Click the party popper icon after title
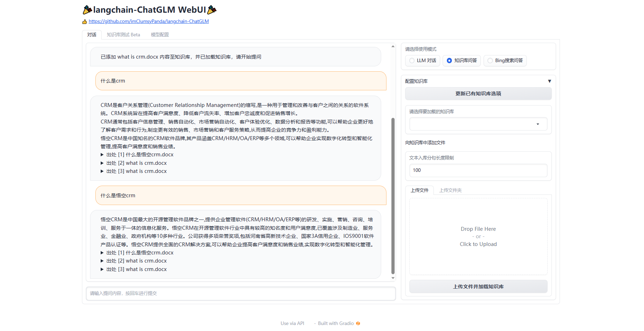 click(x=212, y=10)
